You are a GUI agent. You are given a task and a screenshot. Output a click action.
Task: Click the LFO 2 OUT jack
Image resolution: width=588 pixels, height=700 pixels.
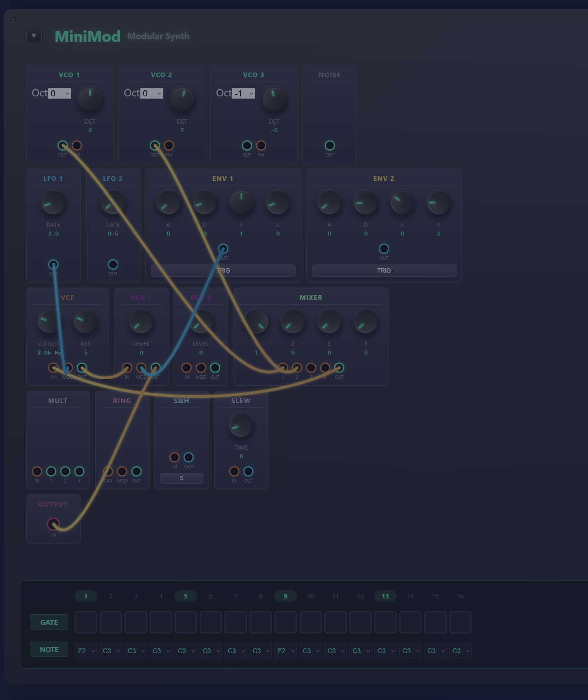pos(113,264)
